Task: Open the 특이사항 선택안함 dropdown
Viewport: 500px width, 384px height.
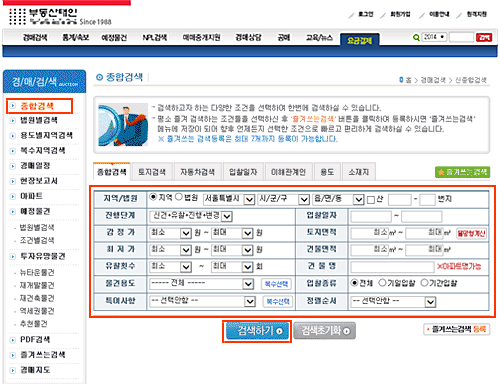Action: click(x=202, y=301)
